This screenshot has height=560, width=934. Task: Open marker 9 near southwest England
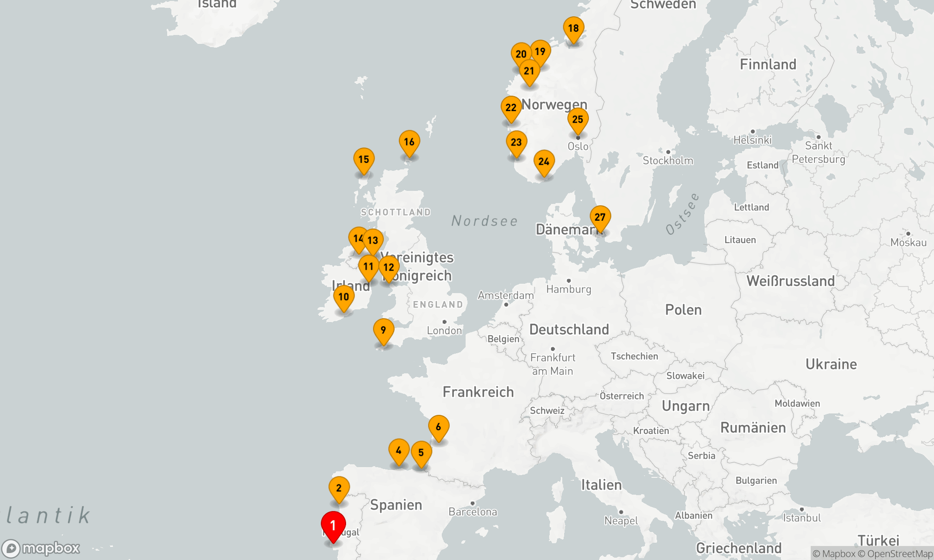[x=383, y=332]
